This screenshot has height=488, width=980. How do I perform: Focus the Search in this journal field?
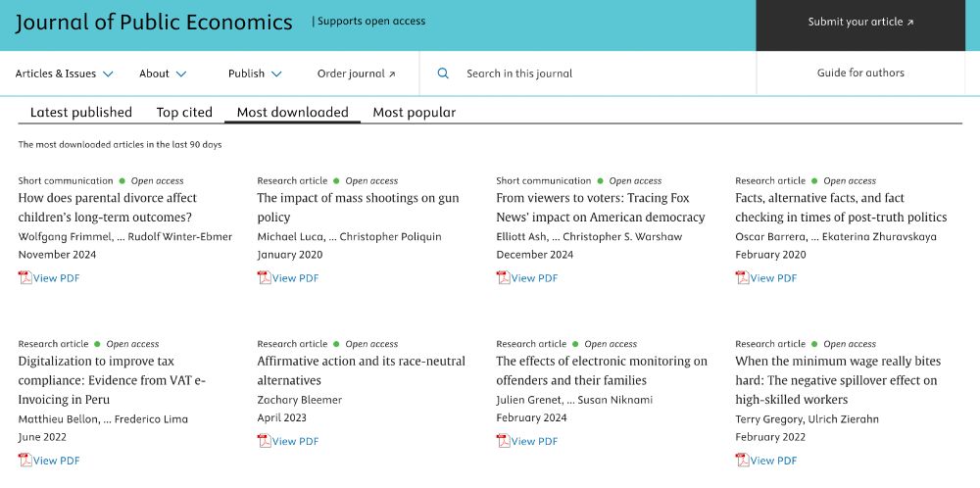tap(587, 73)
